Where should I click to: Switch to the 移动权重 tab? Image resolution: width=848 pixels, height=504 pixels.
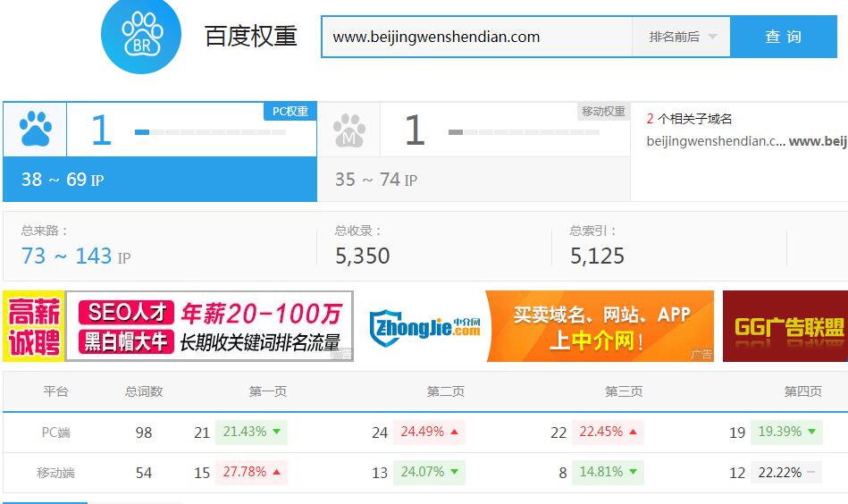[x=603, y=112]
